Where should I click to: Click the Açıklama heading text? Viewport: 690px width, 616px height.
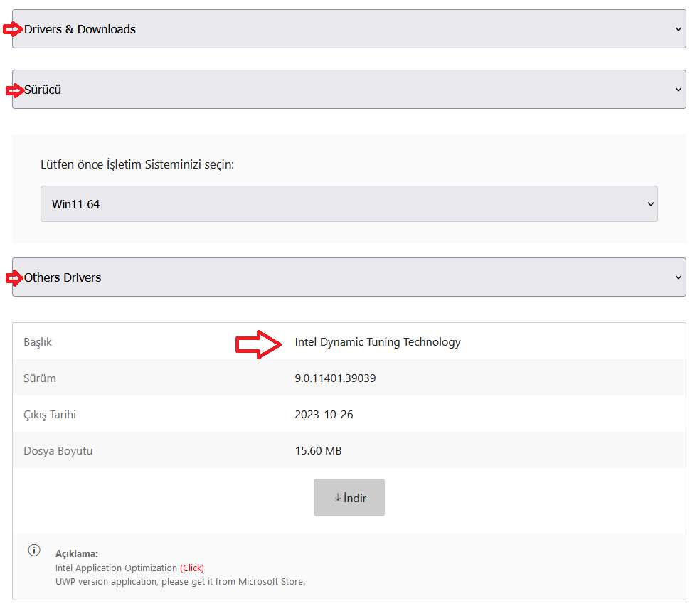click(77, 554)
